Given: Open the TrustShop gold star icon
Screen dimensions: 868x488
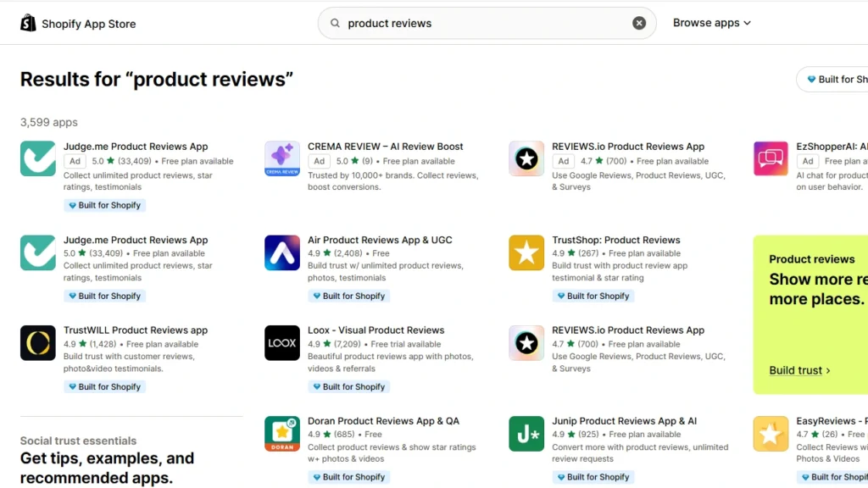Looking at the screenshot, I should pos(526,252).
